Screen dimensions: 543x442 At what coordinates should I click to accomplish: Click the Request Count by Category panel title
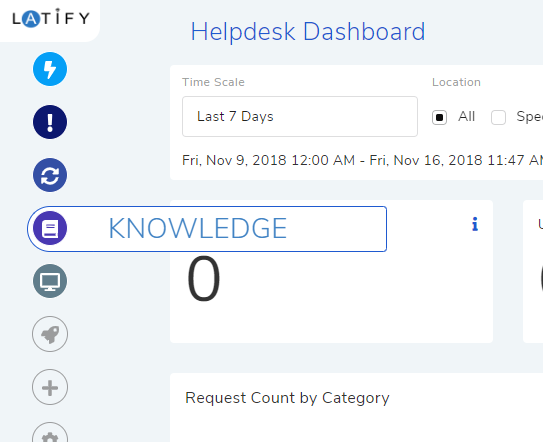287,398
